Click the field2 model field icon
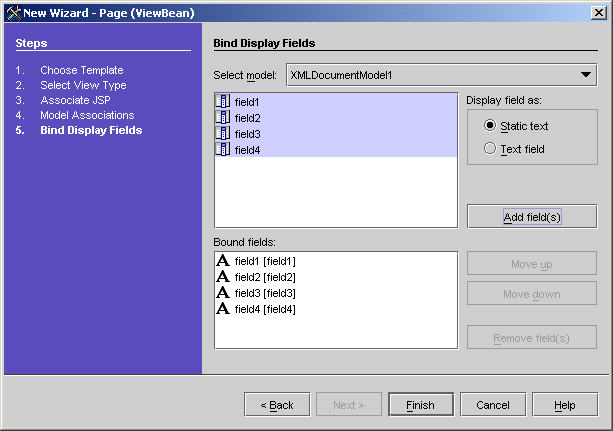 pos(223,117)
